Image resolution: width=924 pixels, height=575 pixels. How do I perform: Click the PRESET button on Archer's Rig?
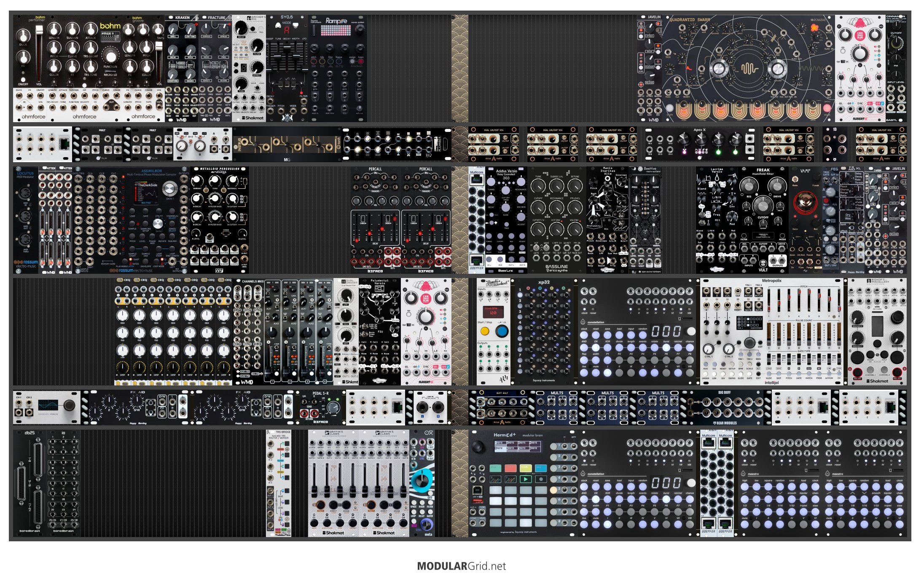[x=258, y=89]
